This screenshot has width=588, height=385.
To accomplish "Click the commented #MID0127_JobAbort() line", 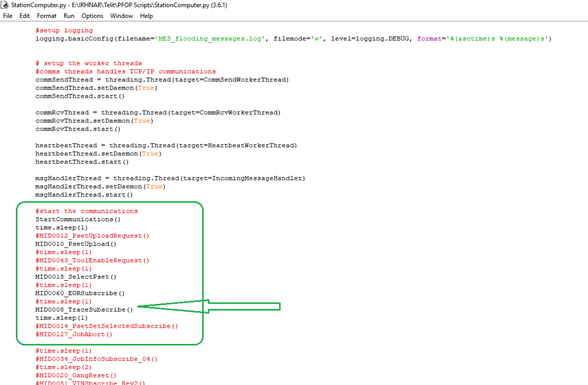I will click(x=74, y=334).
